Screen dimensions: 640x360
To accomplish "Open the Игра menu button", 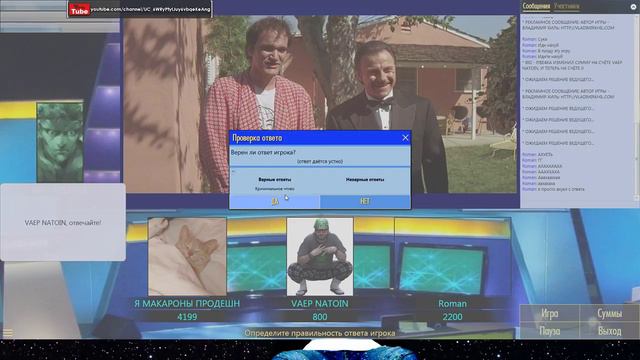I will [549, 313].
